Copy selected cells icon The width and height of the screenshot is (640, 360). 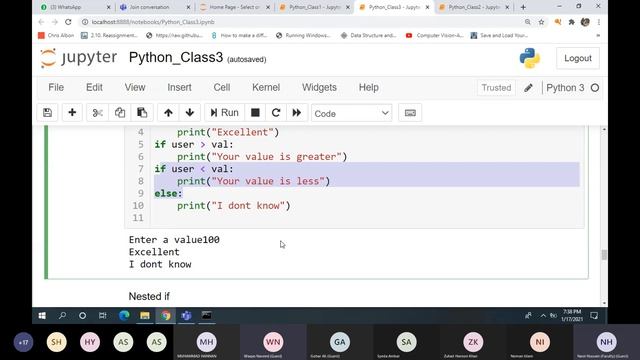[x=120, y=113]
